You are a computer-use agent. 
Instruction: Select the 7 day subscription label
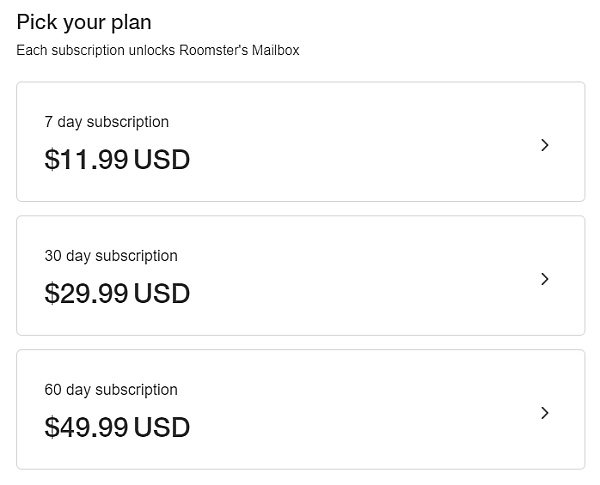107,122
